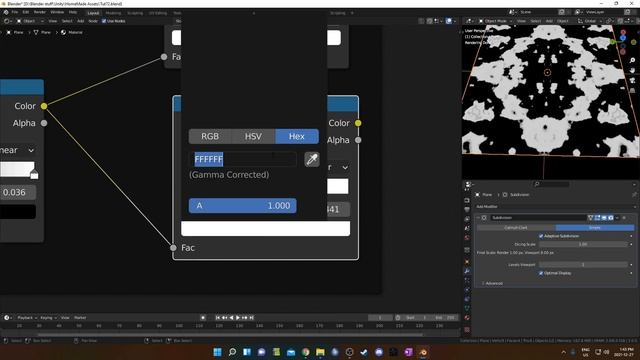
Task: Click the eyedropper icon in the color picker
Action: point(312,159)
